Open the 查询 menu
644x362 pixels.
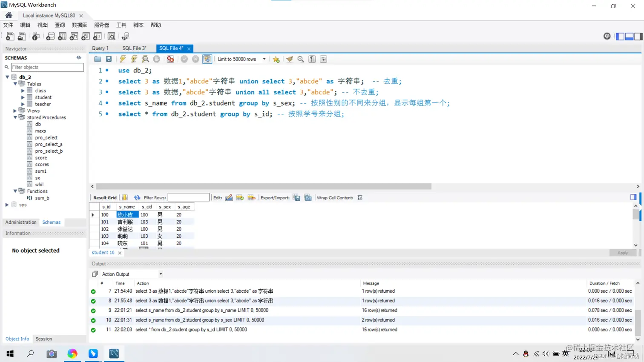60,25
